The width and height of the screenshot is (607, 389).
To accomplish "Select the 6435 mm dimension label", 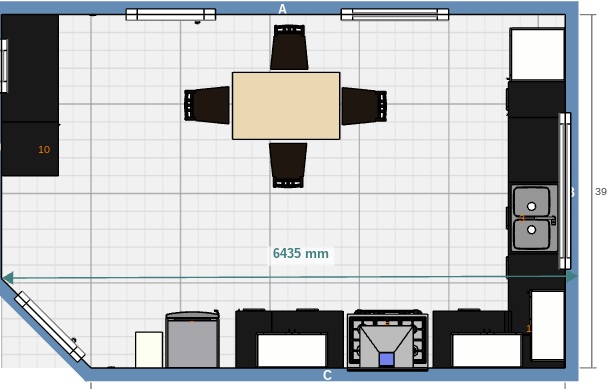I will click(x=300, y=254).
